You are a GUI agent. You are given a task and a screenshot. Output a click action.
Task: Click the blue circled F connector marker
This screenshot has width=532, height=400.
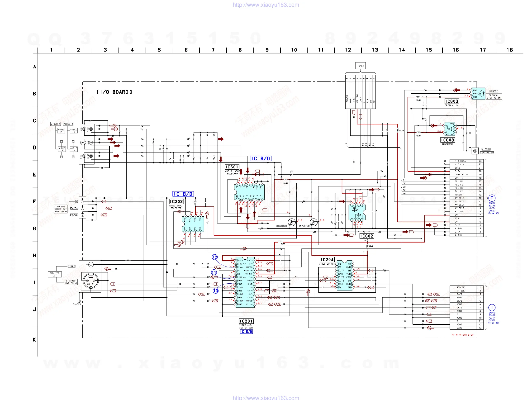tap(492, 198)
